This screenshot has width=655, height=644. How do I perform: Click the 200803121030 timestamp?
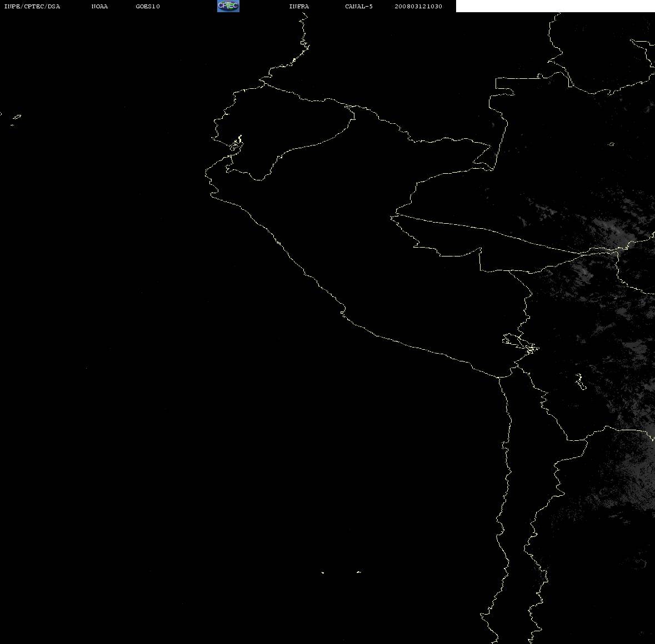pos(418,6)
